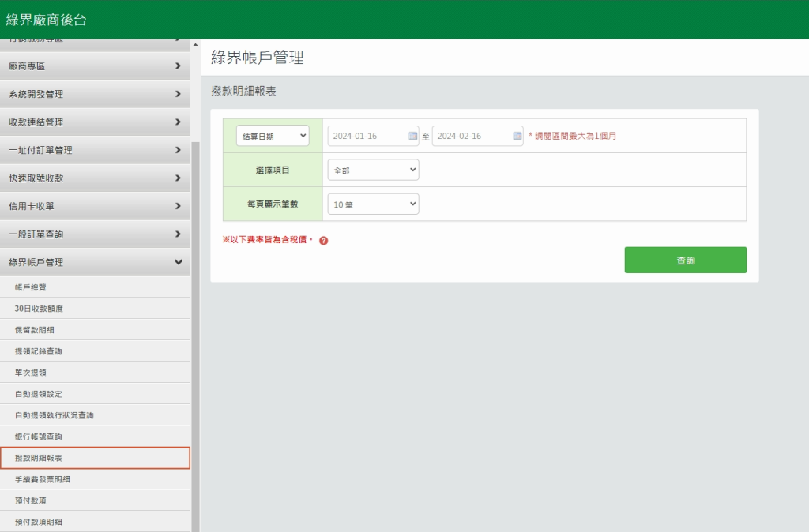
Task: Expand the 一址付訂單管理 sidebar section
Action: (x=95, y=150)
